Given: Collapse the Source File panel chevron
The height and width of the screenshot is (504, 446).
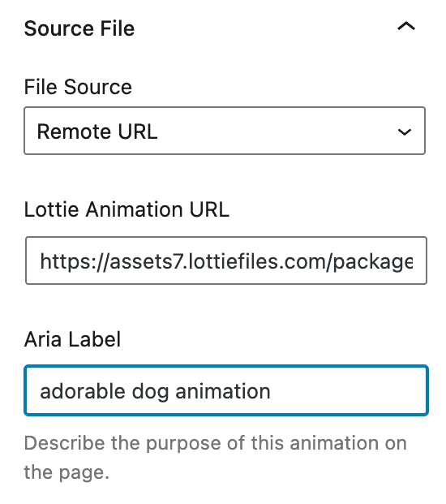Looking at the screenshot, I should pos(406,26).
